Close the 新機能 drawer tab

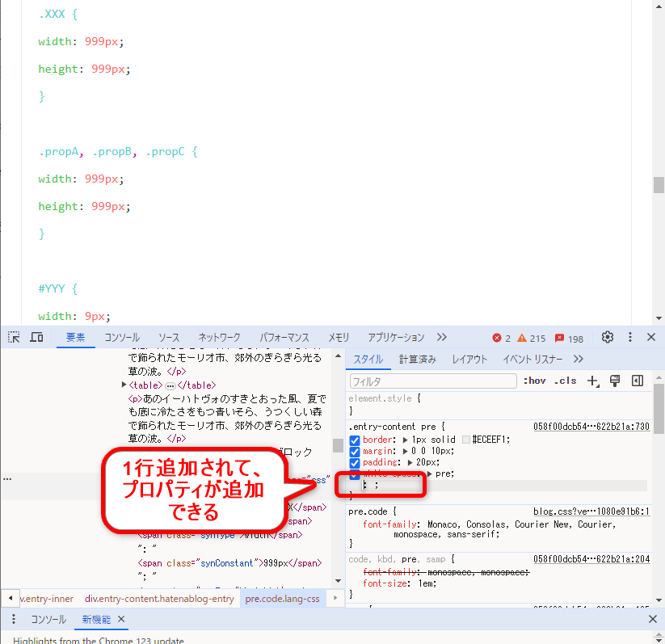[x=121, y=619]
